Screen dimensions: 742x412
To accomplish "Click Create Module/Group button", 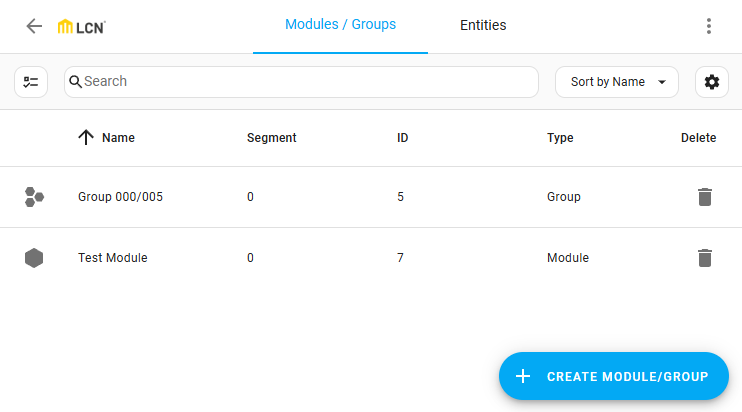I will click(x=613, y=376).
